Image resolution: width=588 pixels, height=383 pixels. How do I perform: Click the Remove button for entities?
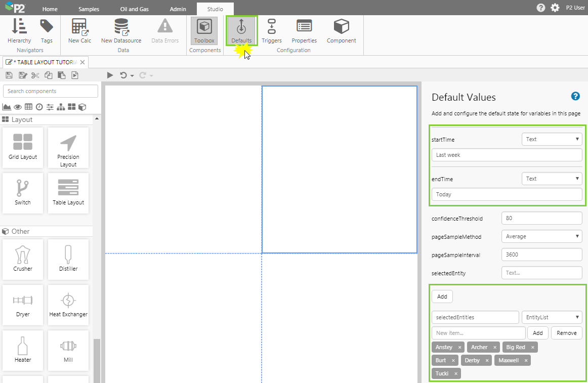[x=566, y=333]
